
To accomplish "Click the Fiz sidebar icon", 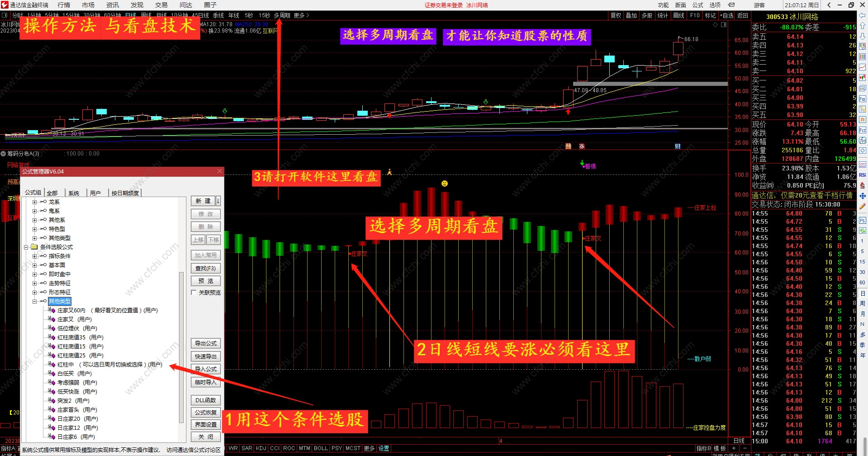I will pos(863,130).
